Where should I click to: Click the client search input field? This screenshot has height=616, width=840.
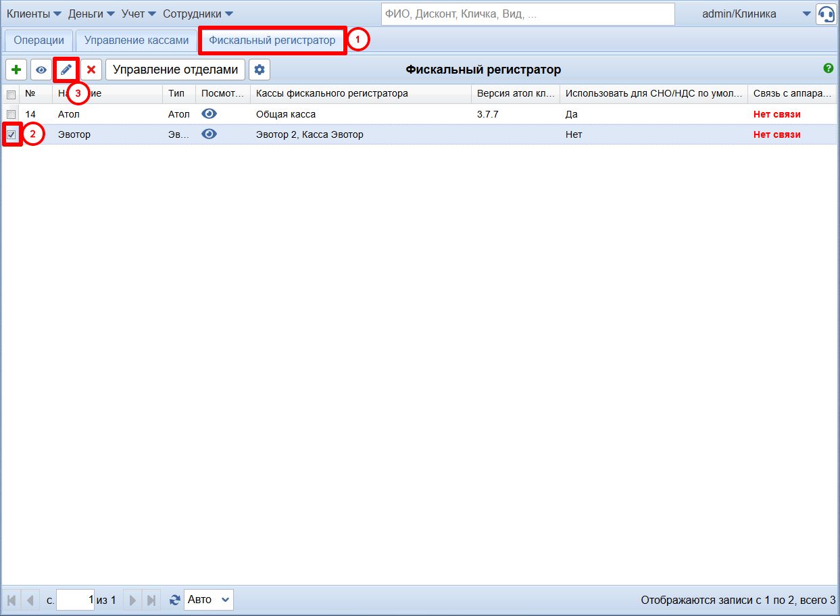pos(527,14)
